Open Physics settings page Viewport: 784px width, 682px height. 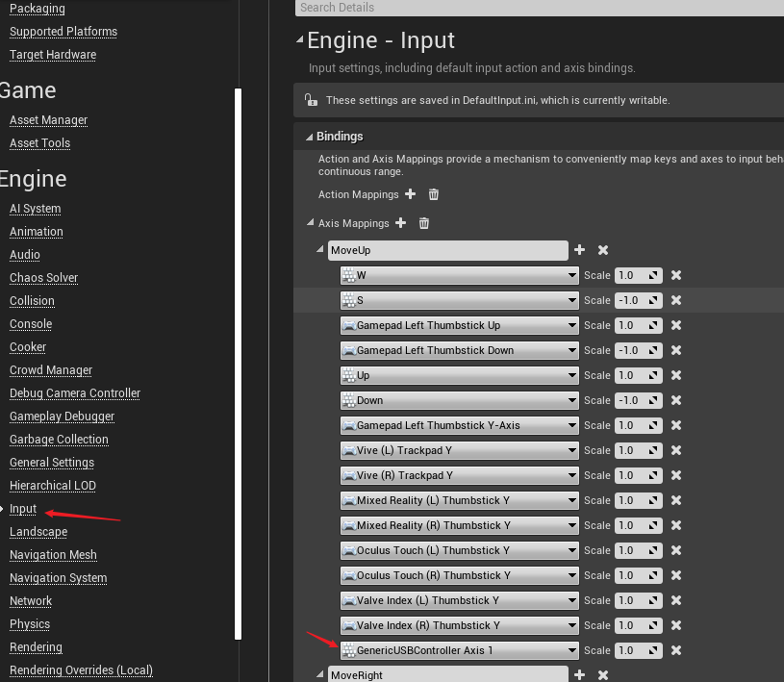tap(30, 624)
